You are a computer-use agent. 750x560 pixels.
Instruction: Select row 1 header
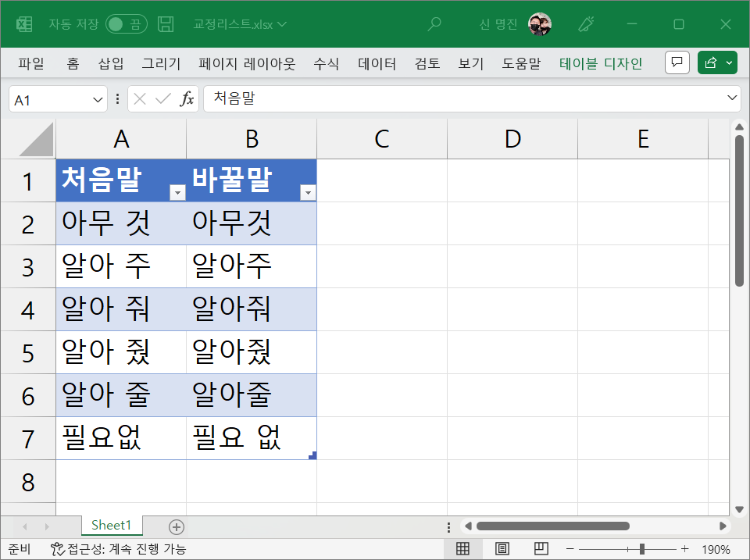pos(28,180)
